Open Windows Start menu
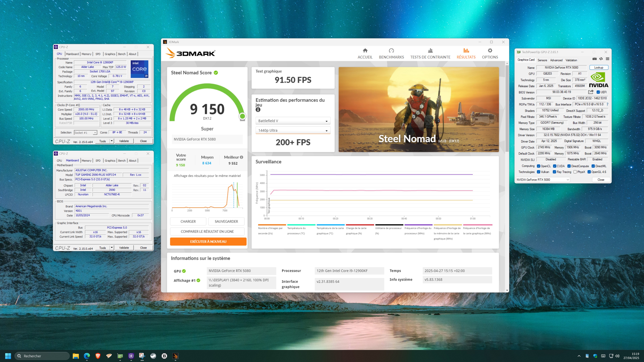The height and width of the screenshot is (362, 644). tap(8, 356)
